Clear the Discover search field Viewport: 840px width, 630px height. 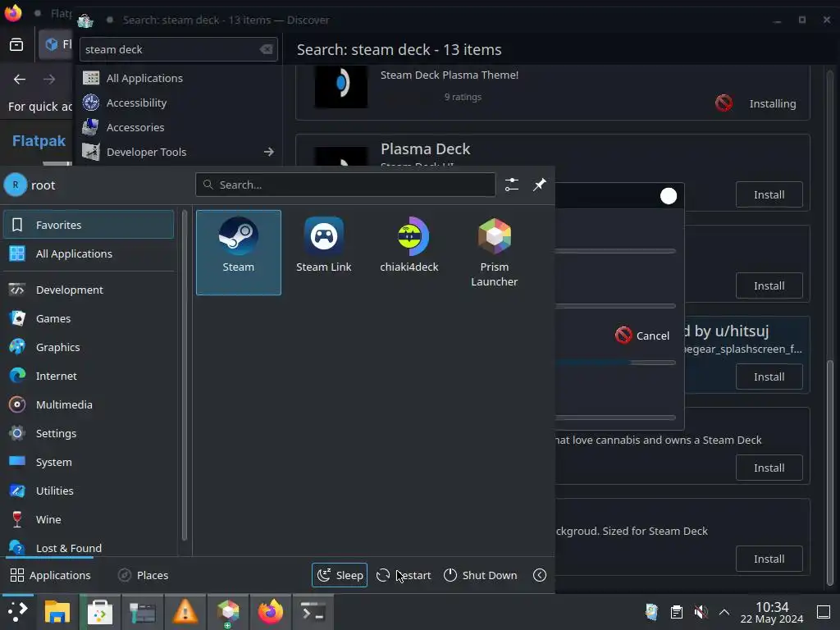[x=267, y=50]
